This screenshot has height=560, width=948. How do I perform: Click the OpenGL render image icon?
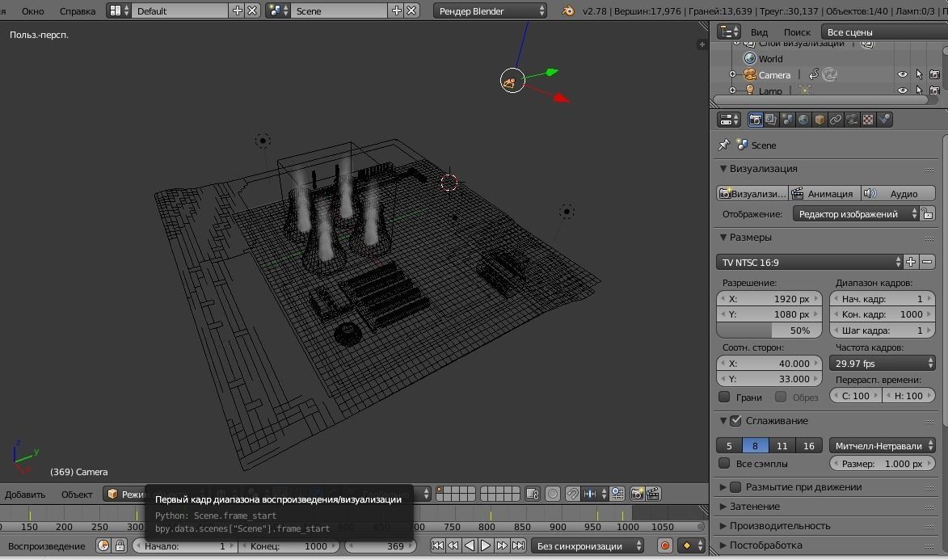637,494
